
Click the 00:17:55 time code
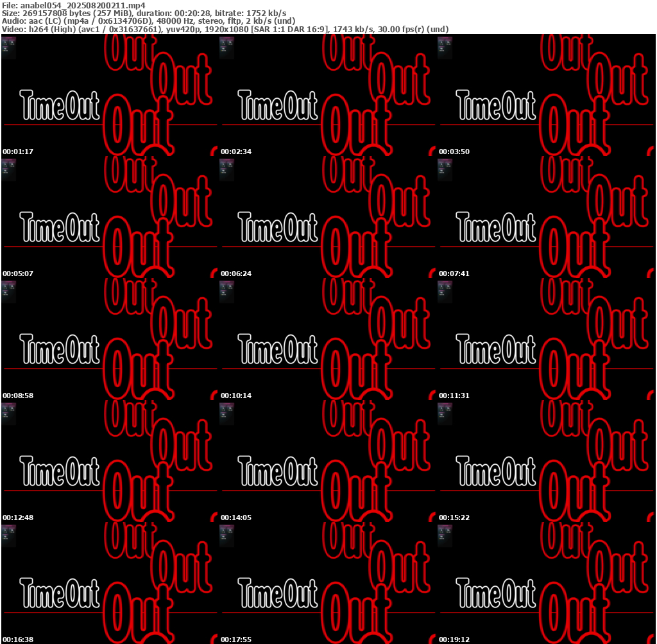click(236, 640)
